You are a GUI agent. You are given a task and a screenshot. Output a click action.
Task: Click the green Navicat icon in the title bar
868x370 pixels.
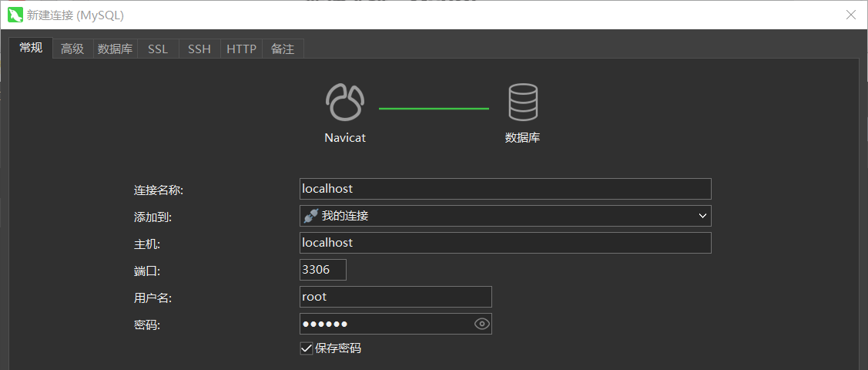(x=15, y=15)
